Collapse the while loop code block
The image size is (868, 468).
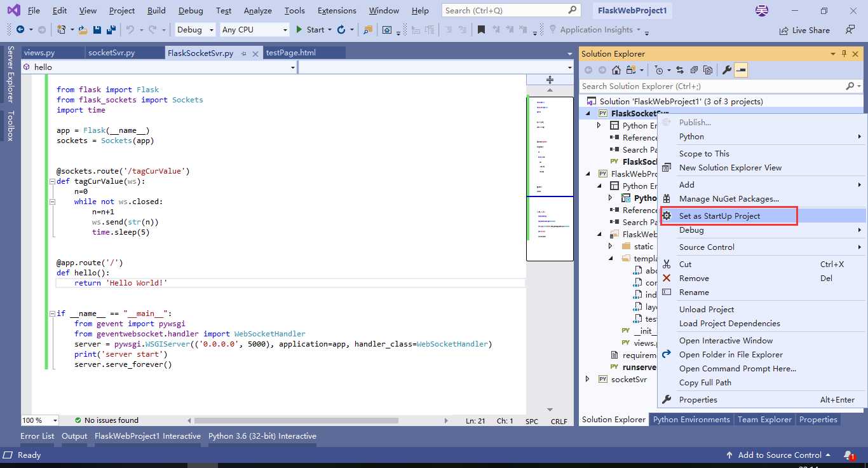(51, 202)
